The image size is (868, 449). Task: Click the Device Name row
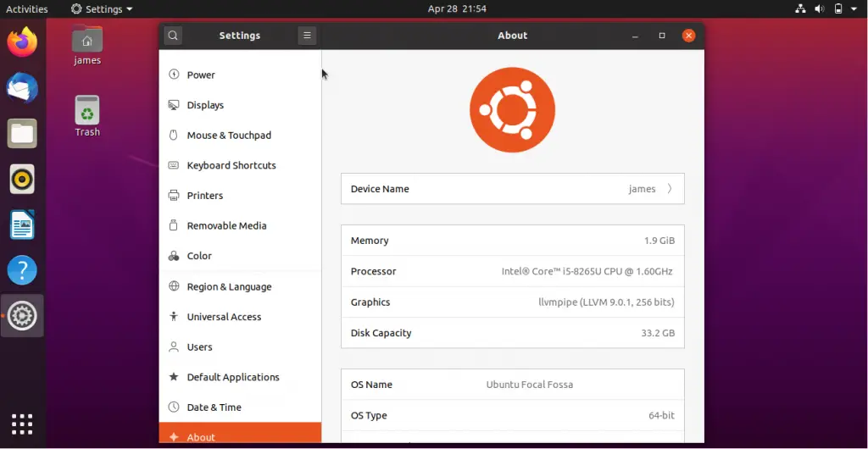[513, 189]
